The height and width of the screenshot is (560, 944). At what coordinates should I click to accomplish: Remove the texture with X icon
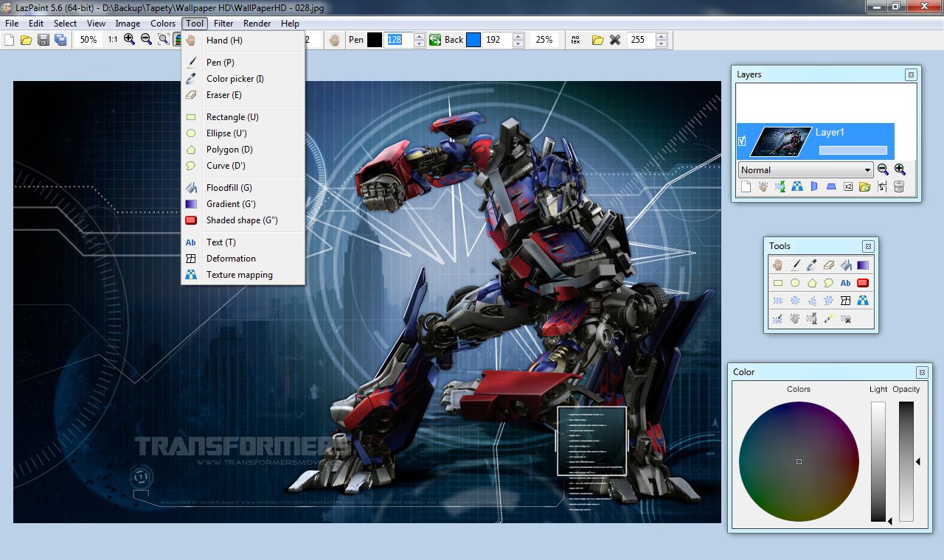click(x=615, y=40)
